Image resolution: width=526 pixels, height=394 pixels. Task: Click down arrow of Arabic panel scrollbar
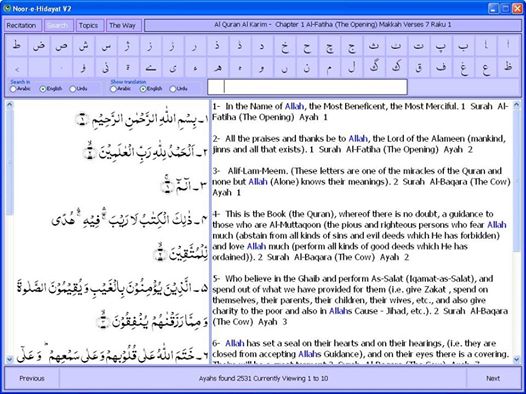coord(9,359)
